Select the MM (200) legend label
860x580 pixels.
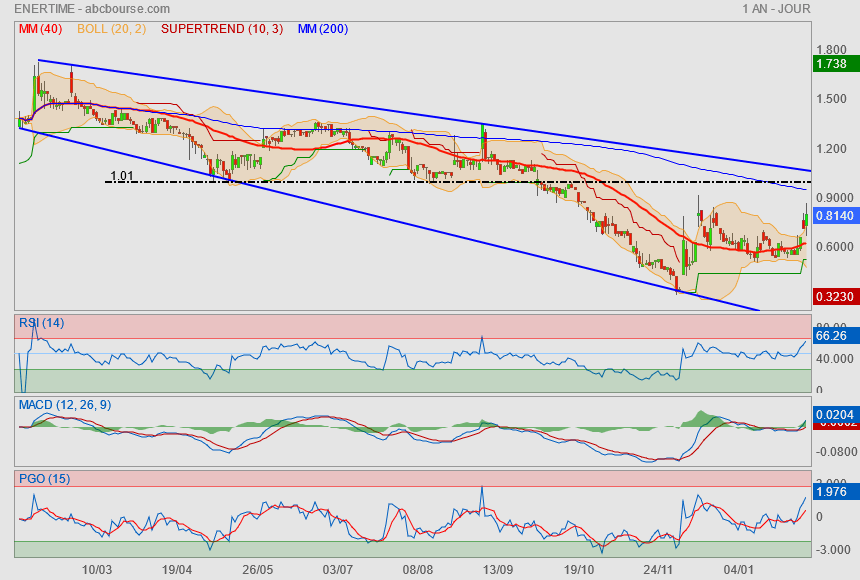tap(323, 29)
